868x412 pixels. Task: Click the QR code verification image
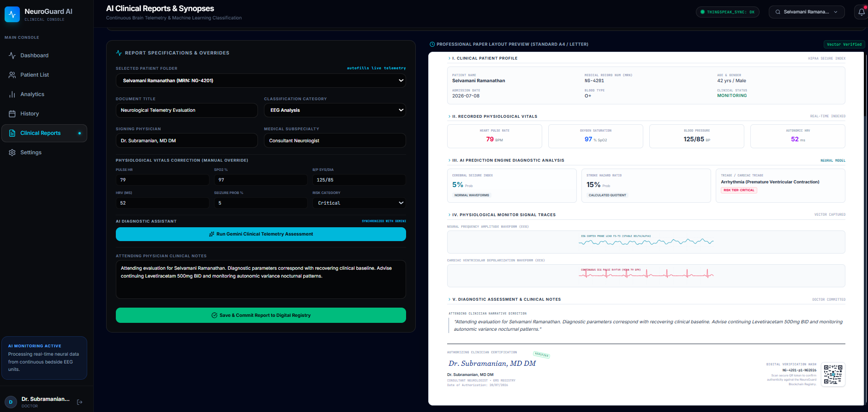click(x=833, y=374)
